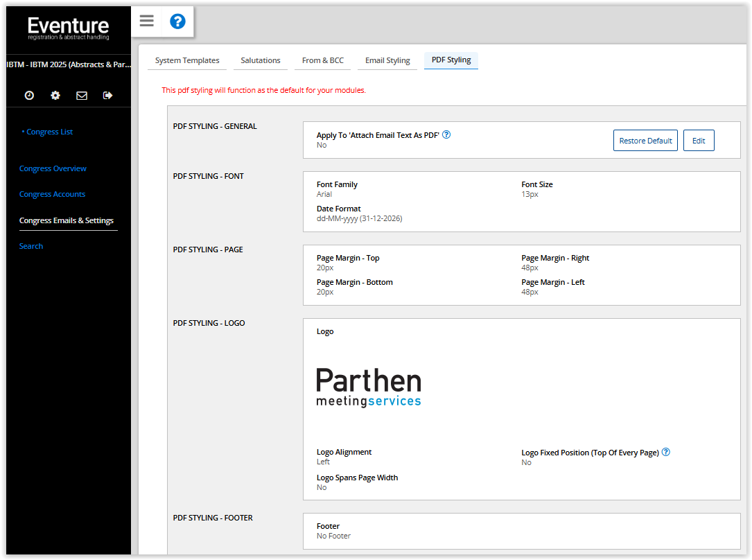
Task: Click the hamburger menu icon
Action: 146,21
